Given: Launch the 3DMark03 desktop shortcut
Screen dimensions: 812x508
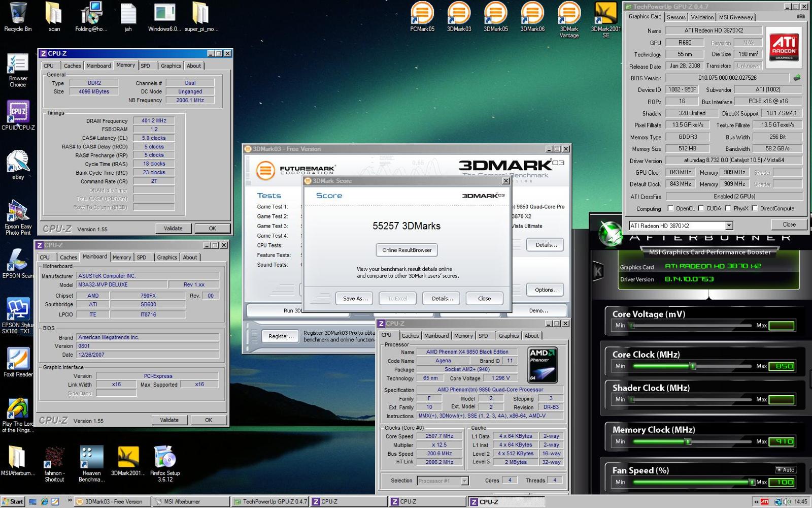Looking at the screenshot, I should pos(459,17).
